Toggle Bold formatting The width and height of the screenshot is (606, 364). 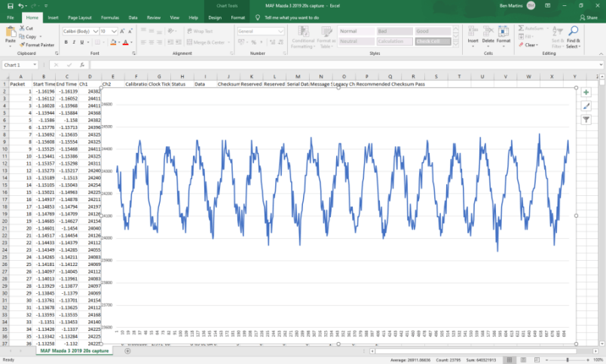66,42
